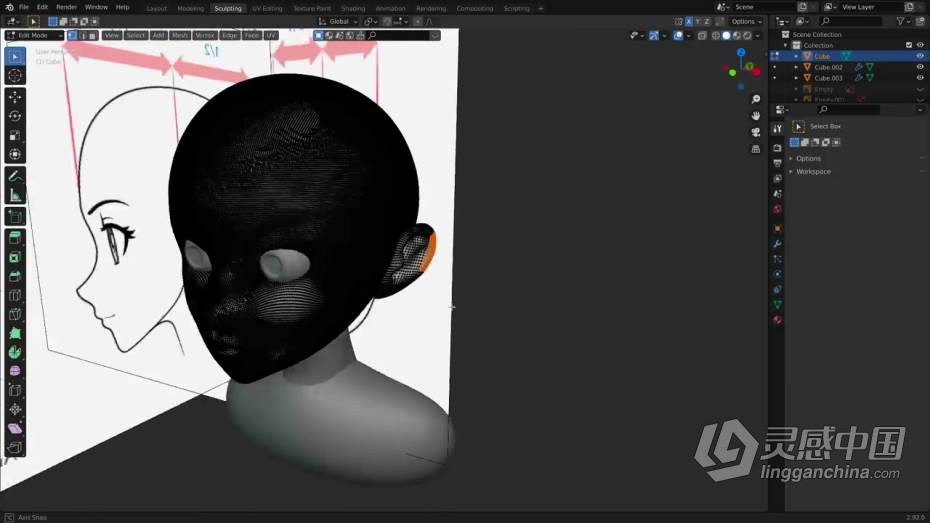Select the Extrude Region tool
The height and width of the screenshot is (523, 930).
tap(15, 238)
